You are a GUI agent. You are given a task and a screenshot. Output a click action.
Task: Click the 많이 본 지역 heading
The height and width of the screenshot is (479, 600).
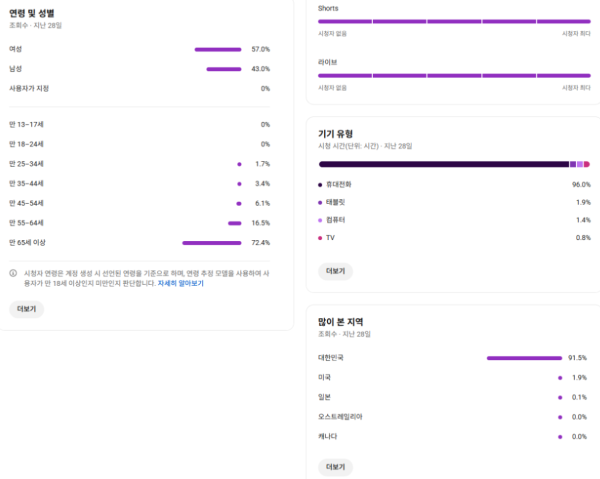(x=341, y=322)
